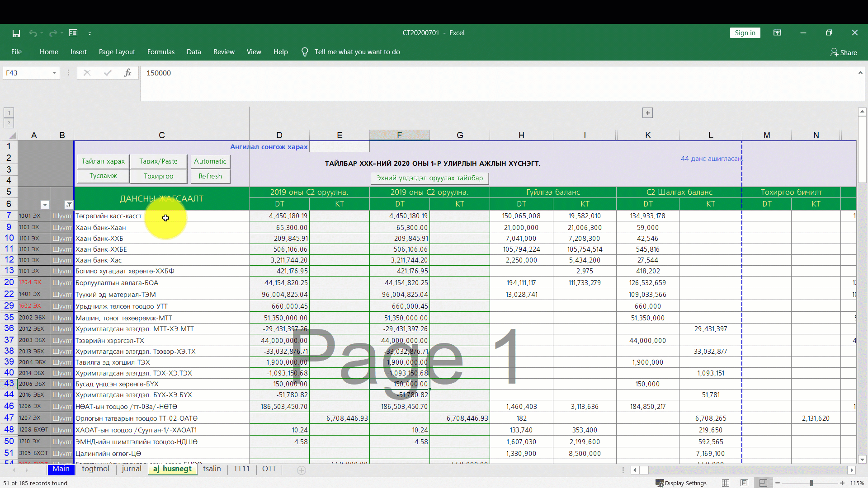Switch to the jurnal sheet tab
Image resolution: width=868 pixels, height=488 pixels.
[132, 469]
